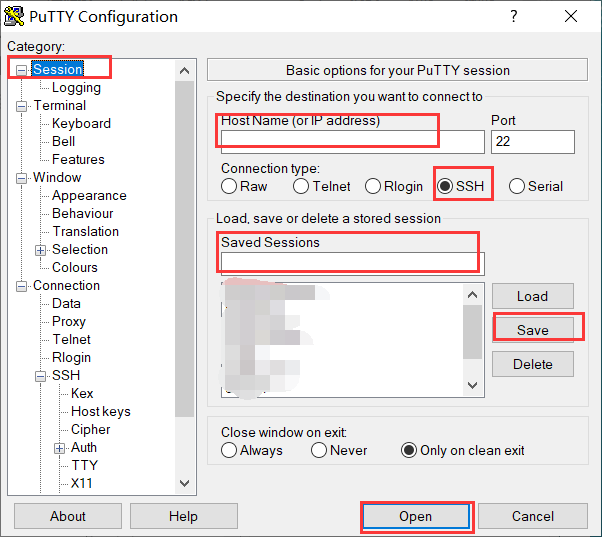Click the Load button
Viewport: 602px width, 537px height.
pyautogui.click(x=533, y=296)
